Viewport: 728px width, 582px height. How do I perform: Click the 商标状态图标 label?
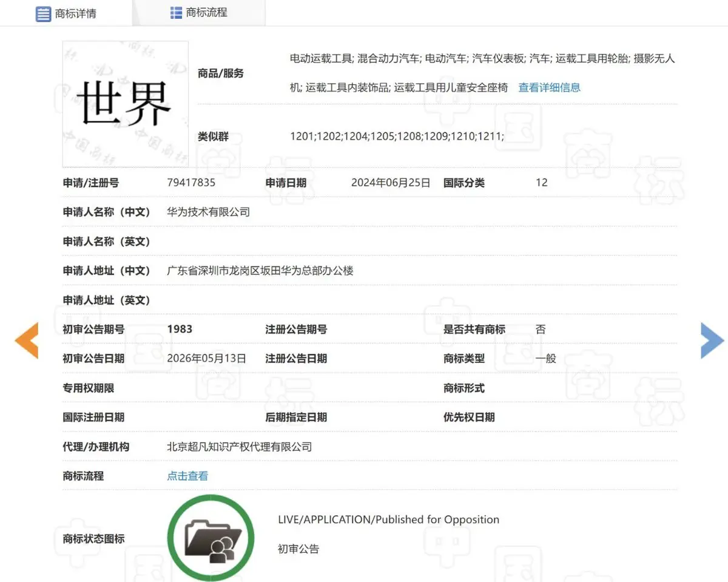tap(93, 538)
